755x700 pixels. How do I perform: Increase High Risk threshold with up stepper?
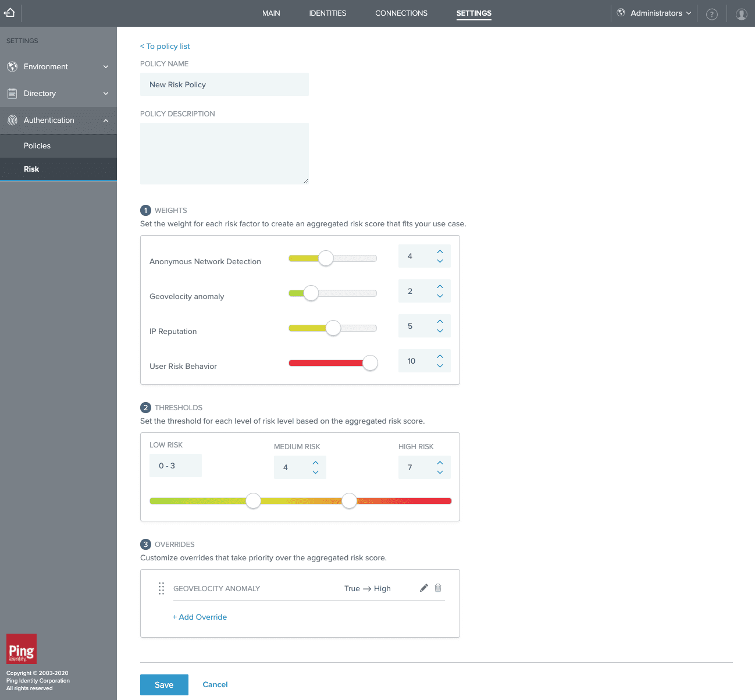coord(440,463)
